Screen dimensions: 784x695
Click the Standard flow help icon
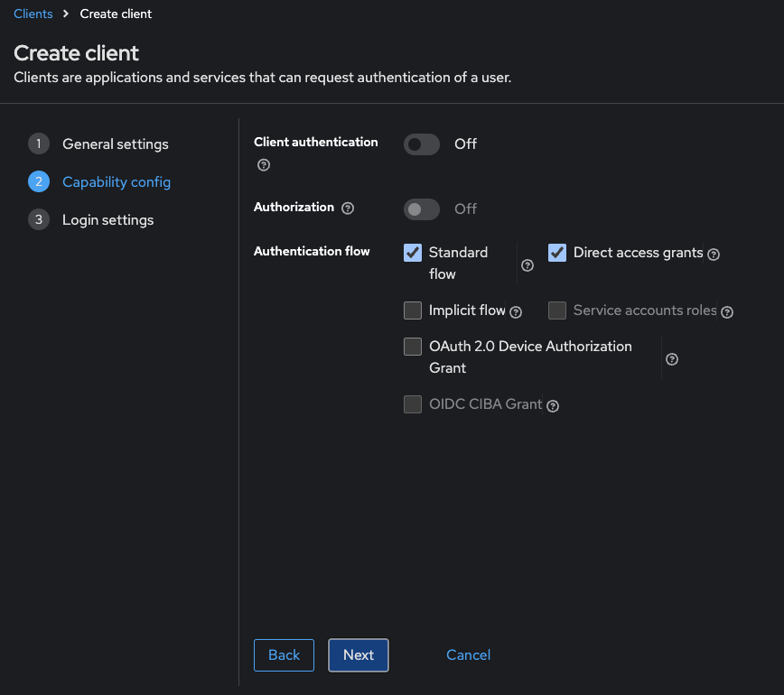[x=527, y=264]
